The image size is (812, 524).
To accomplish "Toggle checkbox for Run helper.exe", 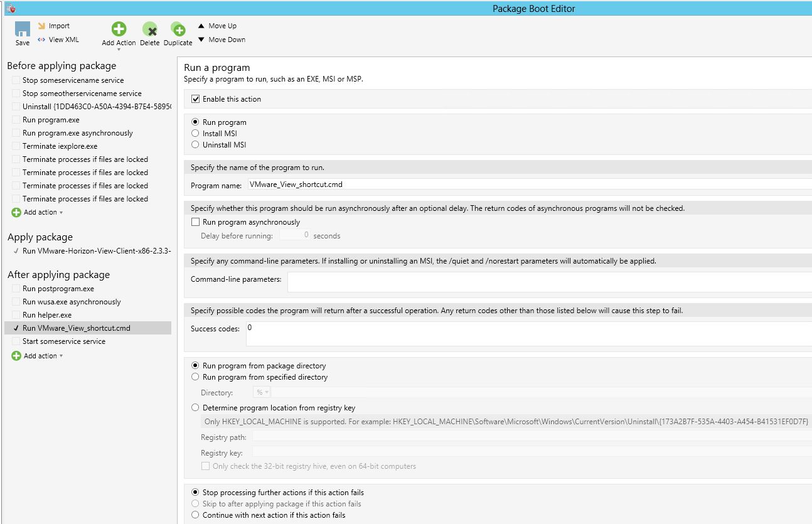I will (x=16, y=315).
